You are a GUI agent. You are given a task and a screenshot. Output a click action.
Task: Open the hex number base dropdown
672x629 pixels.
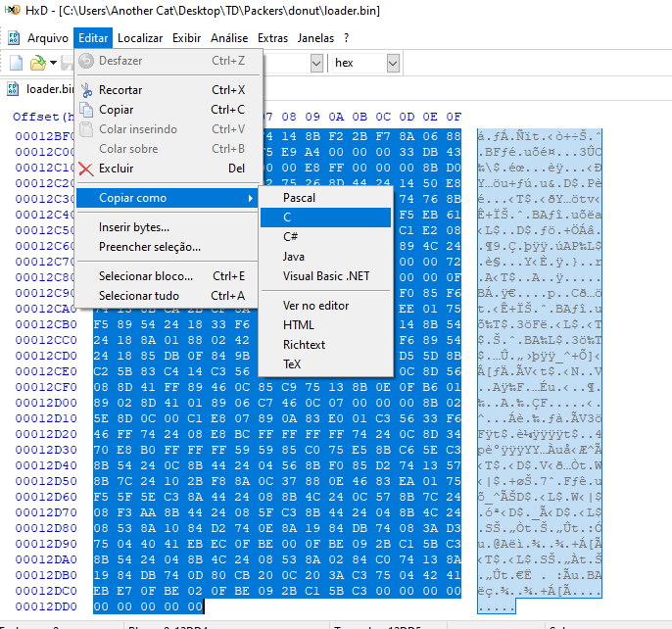(x=393, y=64)
